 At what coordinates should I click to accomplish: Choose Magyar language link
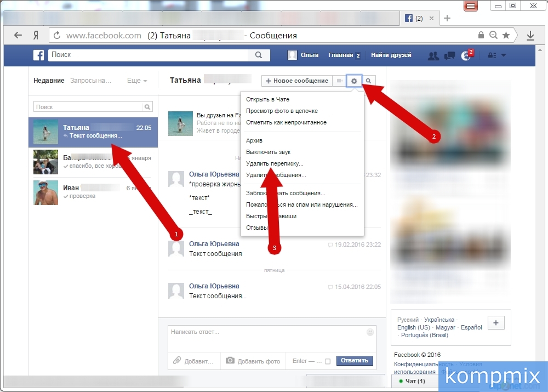tap(445, 327)
